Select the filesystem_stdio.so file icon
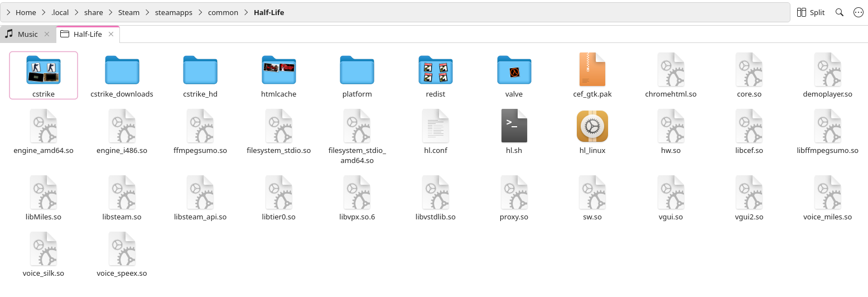The width and height of the screenshot is (868, 297). [279, 126]
